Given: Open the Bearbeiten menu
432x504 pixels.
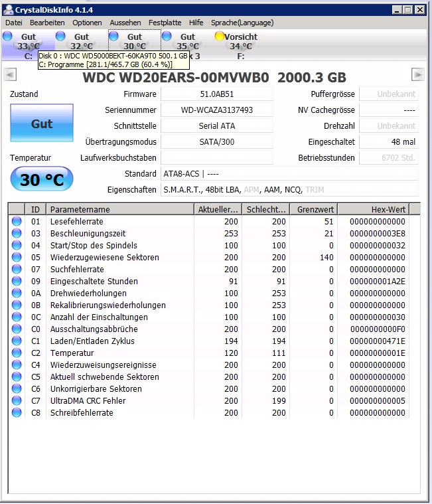Looking at the screenshot, I should [47, 23].
